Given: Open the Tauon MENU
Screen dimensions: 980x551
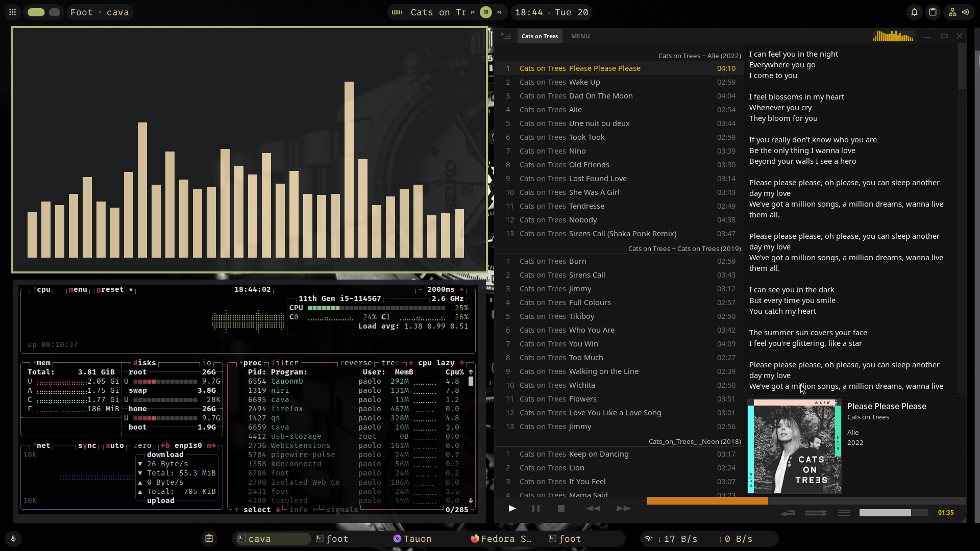Looking at the screenshot, I should coord(580,36).
